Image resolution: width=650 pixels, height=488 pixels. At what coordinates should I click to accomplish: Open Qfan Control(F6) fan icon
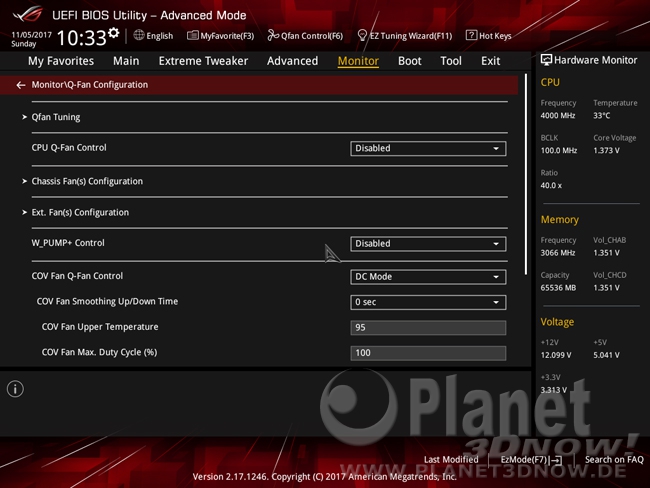(x=273, y=36)
